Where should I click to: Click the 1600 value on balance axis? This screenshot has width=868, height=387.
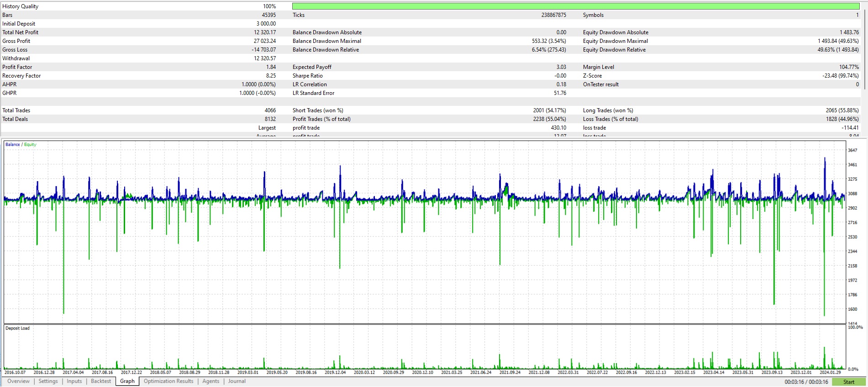852,309
